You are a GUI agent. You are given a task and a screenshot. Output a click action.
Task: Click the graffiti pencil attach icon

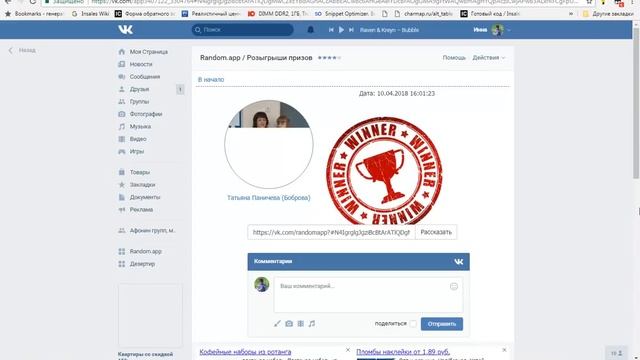coord(277,324)
